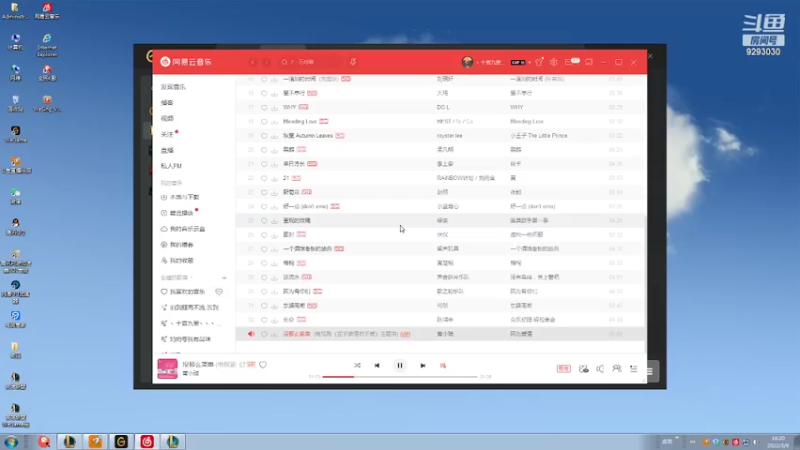The width and height of the screenshot is (800, 450).
Task: Open the user avatar profile
Action: [x=467, y=62]
